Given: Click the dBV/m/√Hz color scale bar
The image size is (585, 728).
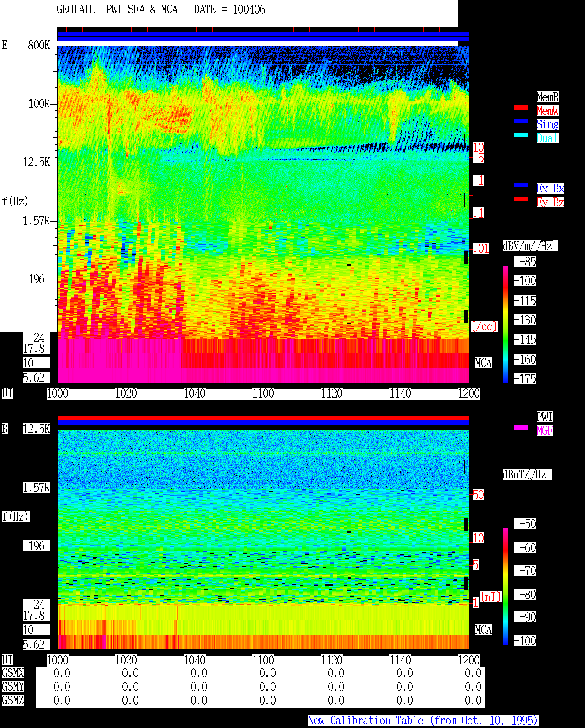Looking at the screenshot, I should tap(505, 324).
